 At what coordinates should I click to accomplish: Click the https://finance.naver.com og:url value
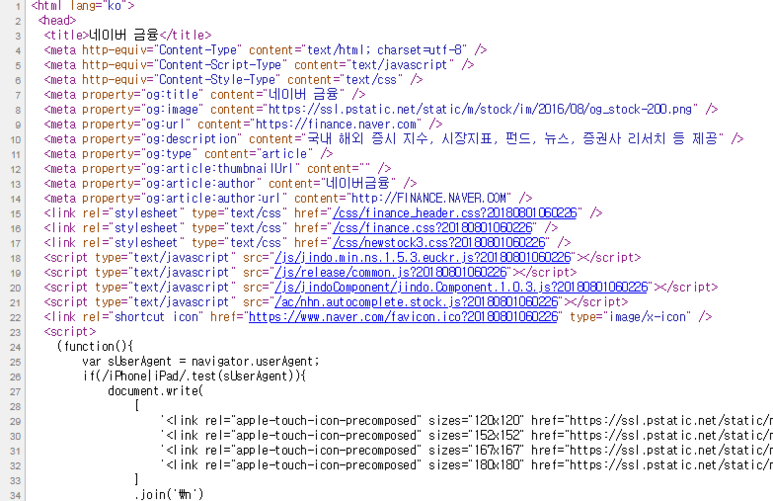pos(338,124)
